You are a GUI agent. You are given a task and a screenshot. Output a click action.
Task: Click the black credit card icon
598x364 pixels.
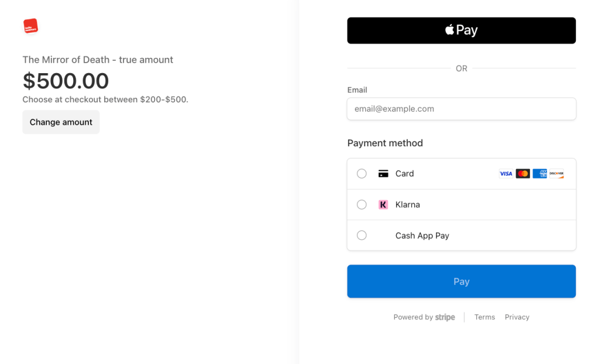click(x=383, y=174)
